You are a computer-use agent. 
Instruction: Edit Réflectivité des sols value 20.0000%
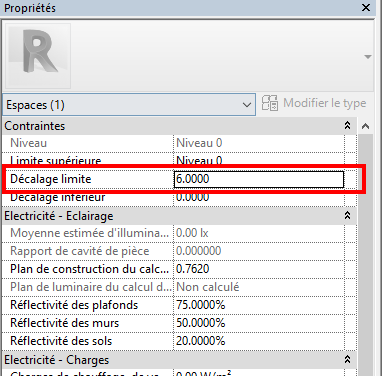259,341
